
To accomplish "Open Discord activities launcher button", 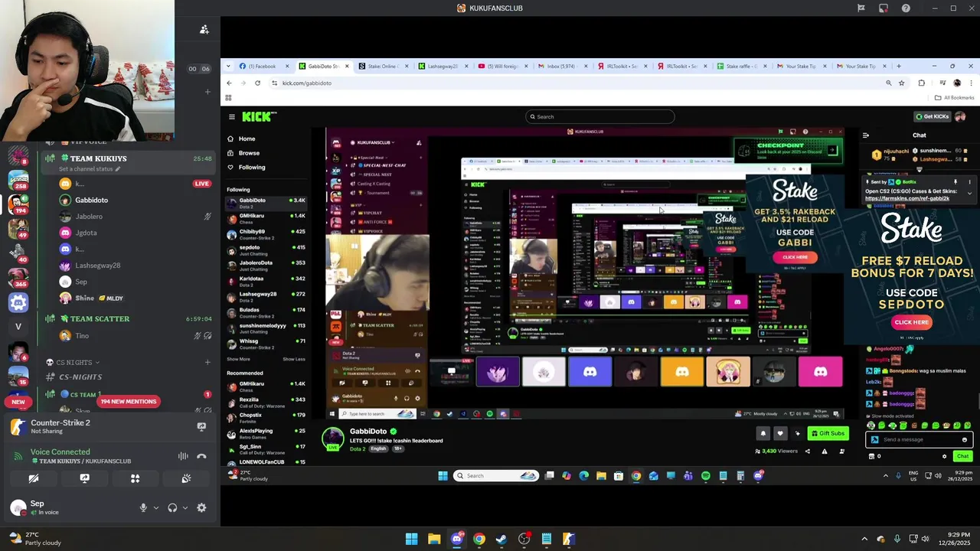I will click(x=135, y=478).
